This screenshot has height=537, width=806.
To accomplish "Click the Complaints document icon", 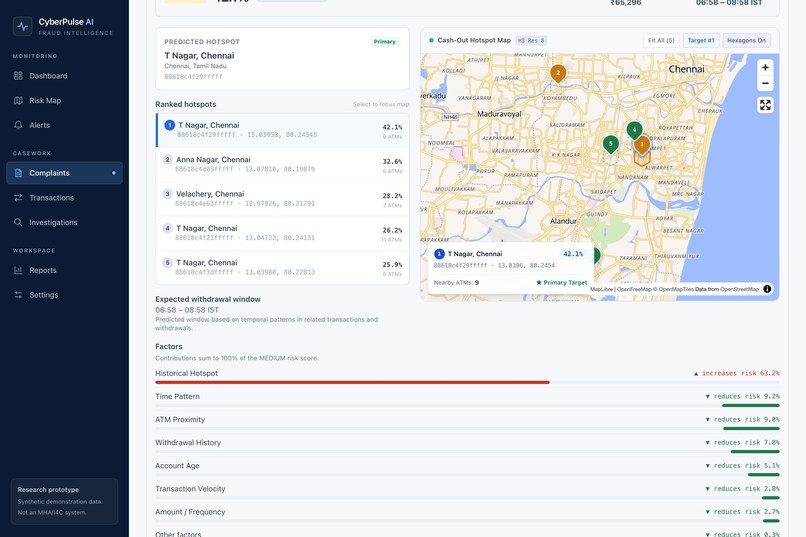I will point(18,173).
